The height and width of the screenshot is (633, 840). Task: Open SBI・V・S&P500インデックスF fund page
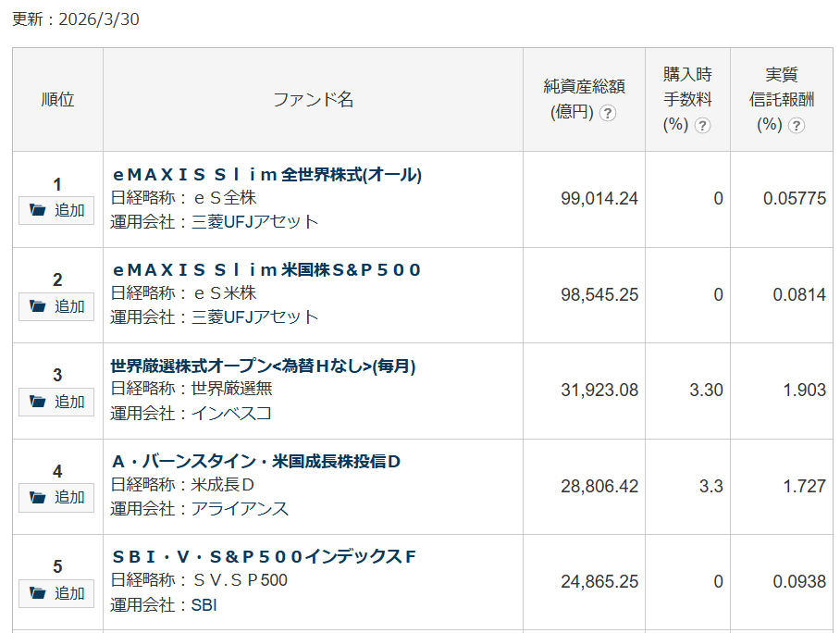coord(264,556)
